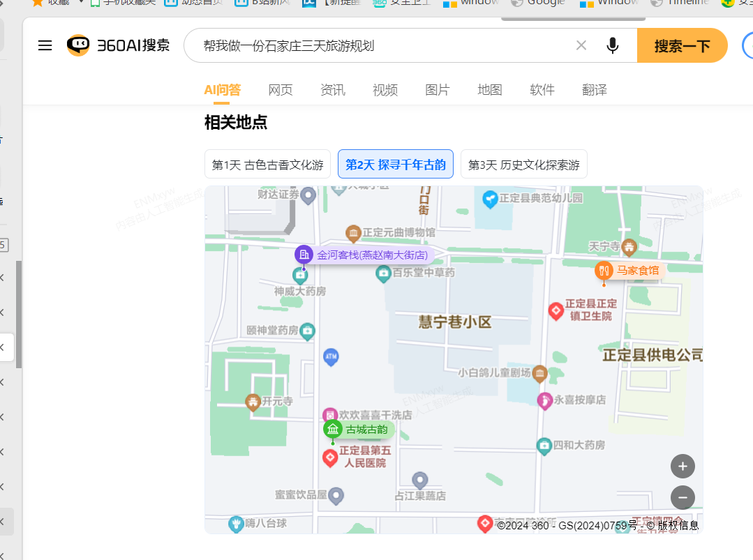Click the 马家食馆 label on map

(x=638, y=271)
